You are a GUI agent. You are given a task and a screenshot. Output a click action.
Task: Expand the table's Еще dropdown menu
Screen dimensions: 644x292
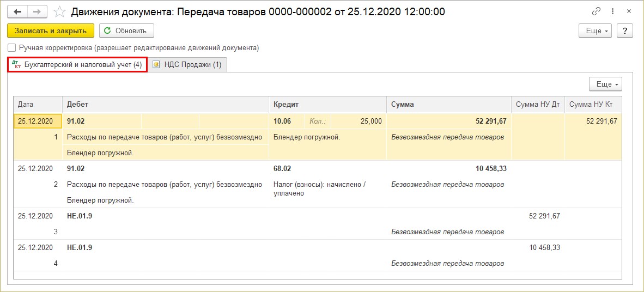click(x=605, y=84)
